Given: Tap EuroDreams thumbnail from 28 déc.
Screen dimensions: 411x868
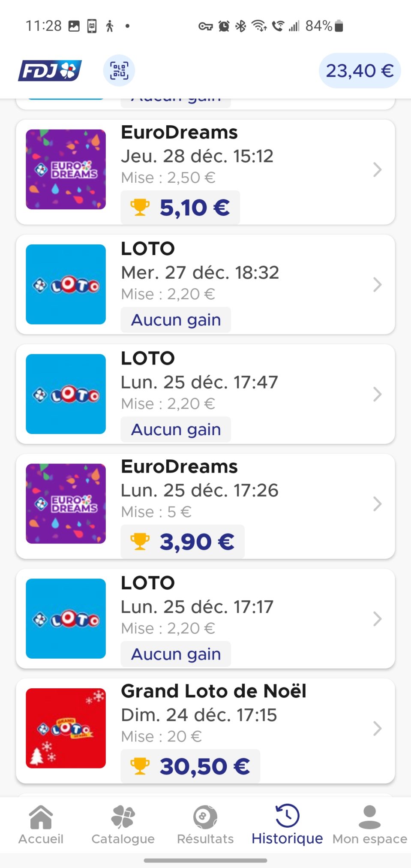Looking at the screenshot, I should (66, 169).
